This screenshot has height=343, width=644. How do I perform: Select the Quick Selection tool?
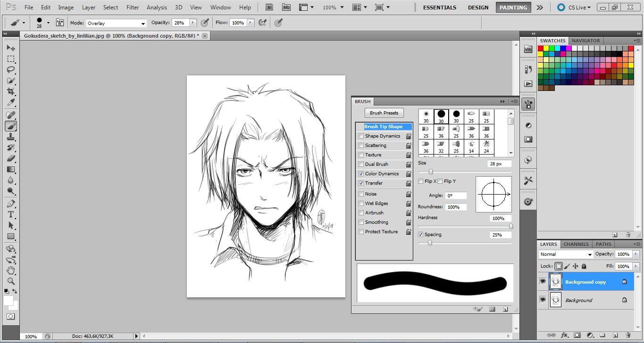(11, 81)
